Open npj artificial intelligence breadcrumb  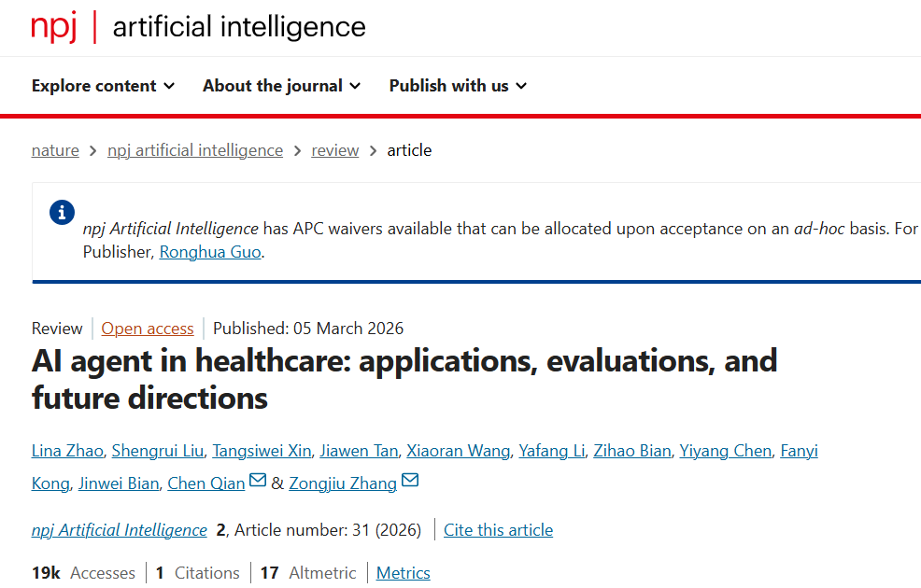pos(195,150)
